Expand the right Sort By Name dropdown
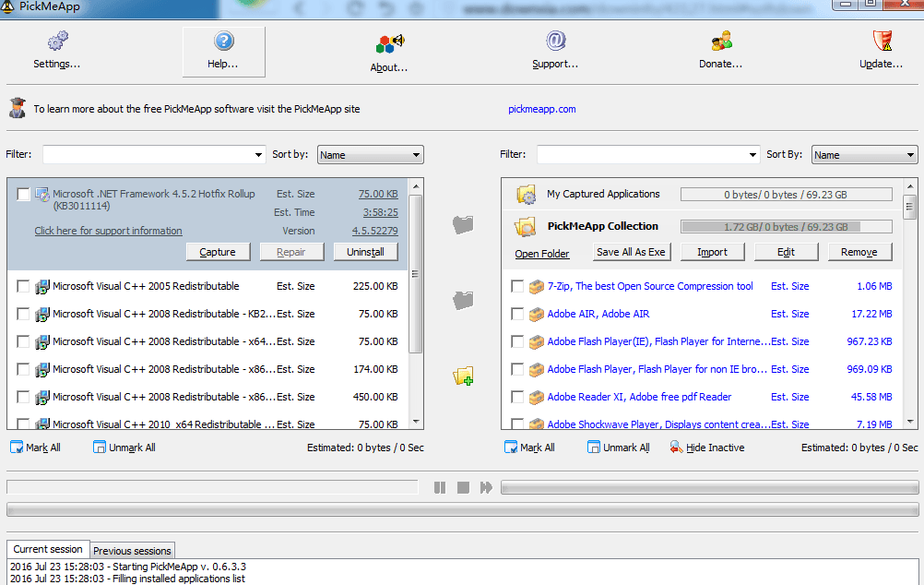924x585 pixels. tap(864, 154)
